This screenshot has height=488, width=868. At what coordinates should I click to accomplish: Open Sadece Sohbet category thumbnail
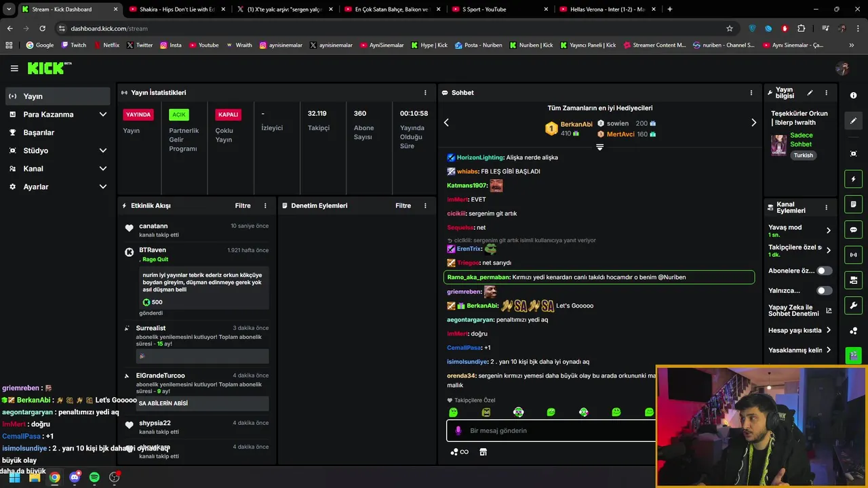778,145
